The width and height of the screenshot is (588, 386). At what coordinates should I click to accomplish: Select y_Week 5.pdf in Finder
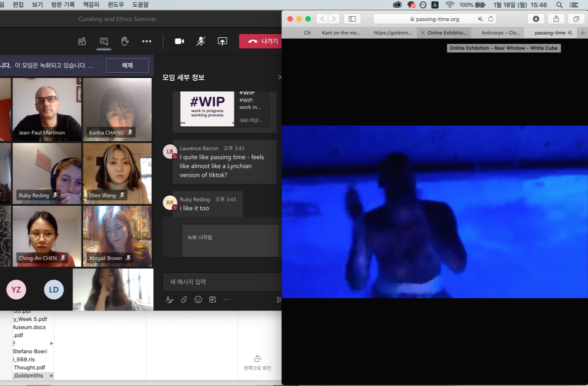[30, 319]
